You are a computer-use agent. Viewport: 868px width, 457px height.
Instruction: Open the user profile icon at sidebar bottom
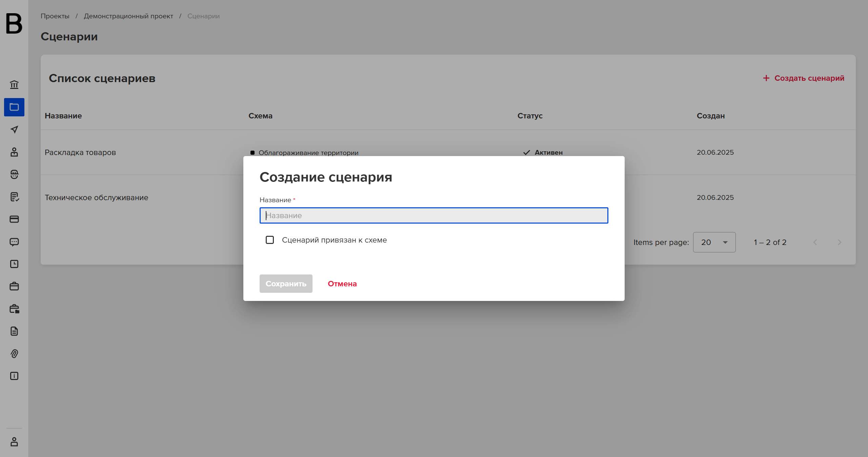[x=14, y=442]
